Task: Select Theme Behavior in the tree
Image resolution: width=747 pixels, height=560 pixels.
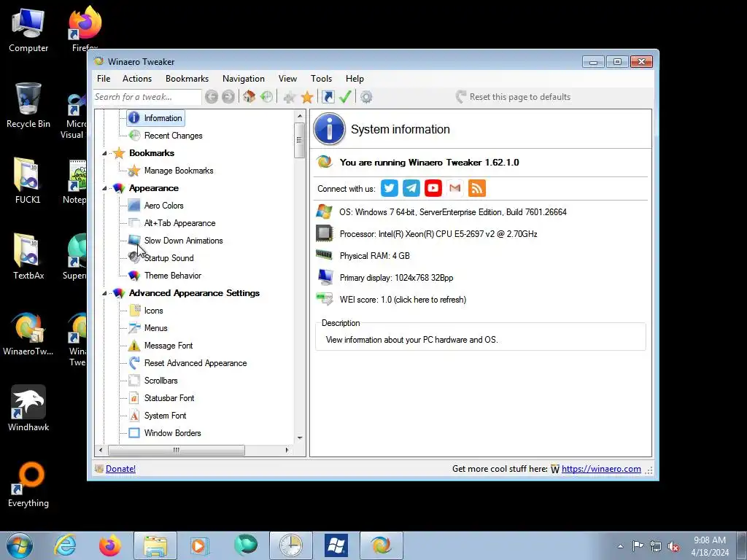Action: [x=172, y=276]
